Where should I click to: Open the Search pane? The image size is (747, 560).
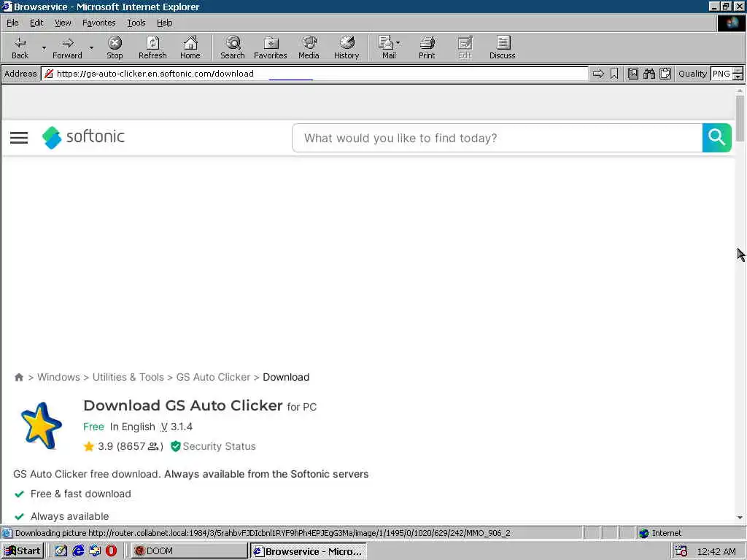(233, 47)
